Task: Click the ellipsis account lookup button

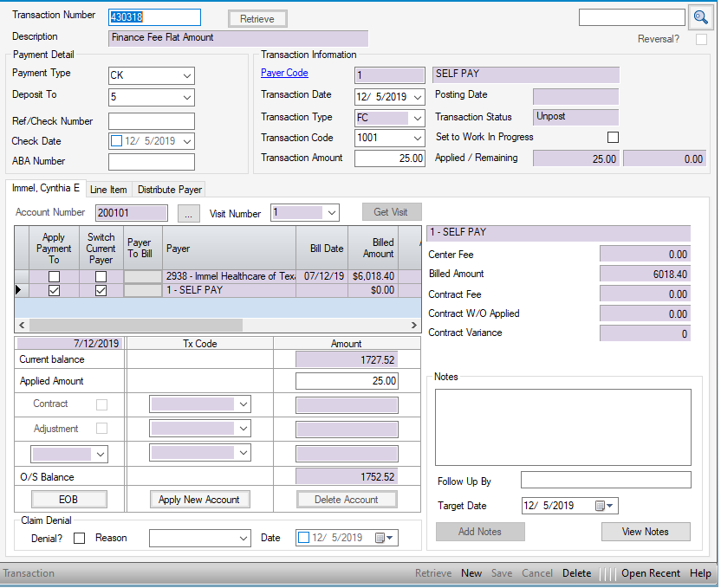Action: click(x=188, y=213)
